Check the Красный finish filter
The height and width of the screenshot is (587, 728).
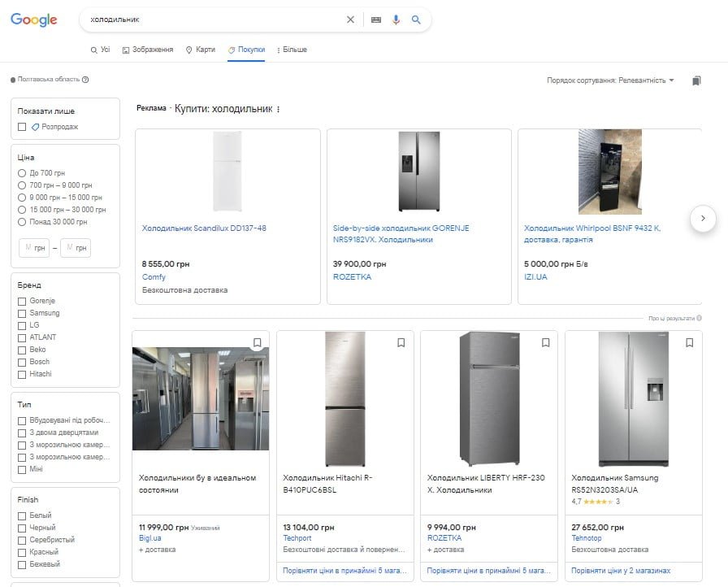pos(22,553)
